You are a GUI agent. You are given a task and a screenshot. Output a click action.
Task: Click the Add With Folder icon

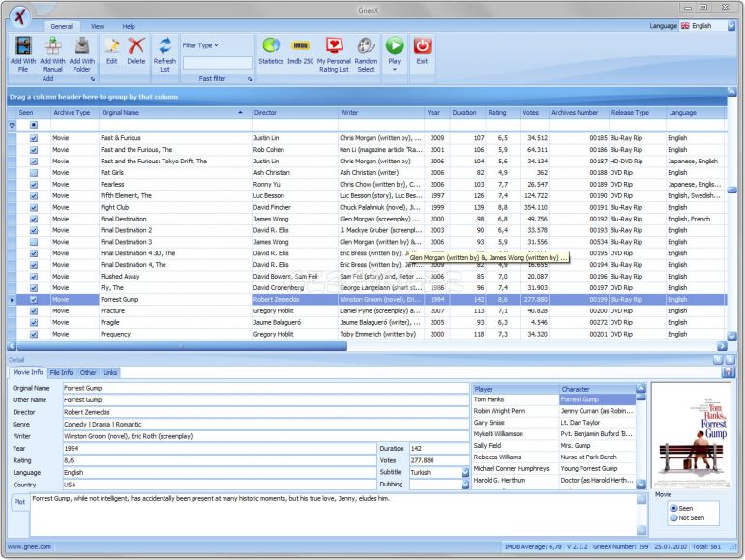(82, 45)
